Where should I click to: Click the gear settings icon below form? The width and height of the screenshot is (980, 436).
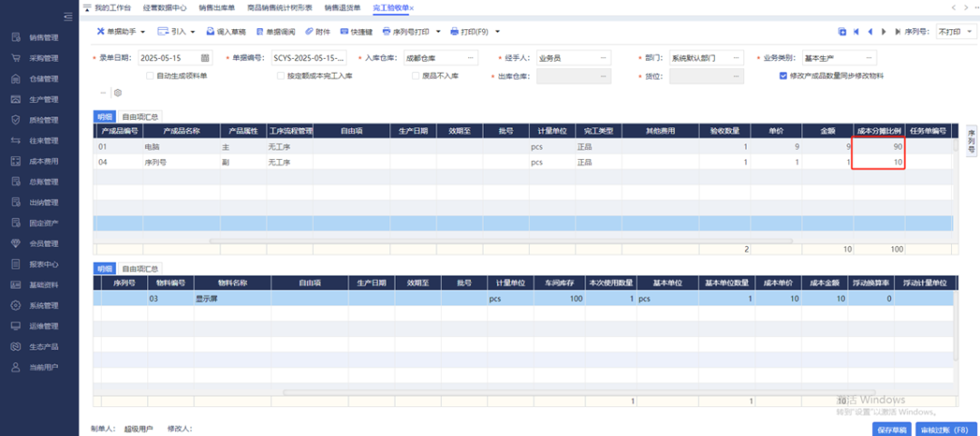tap(117, 93)
